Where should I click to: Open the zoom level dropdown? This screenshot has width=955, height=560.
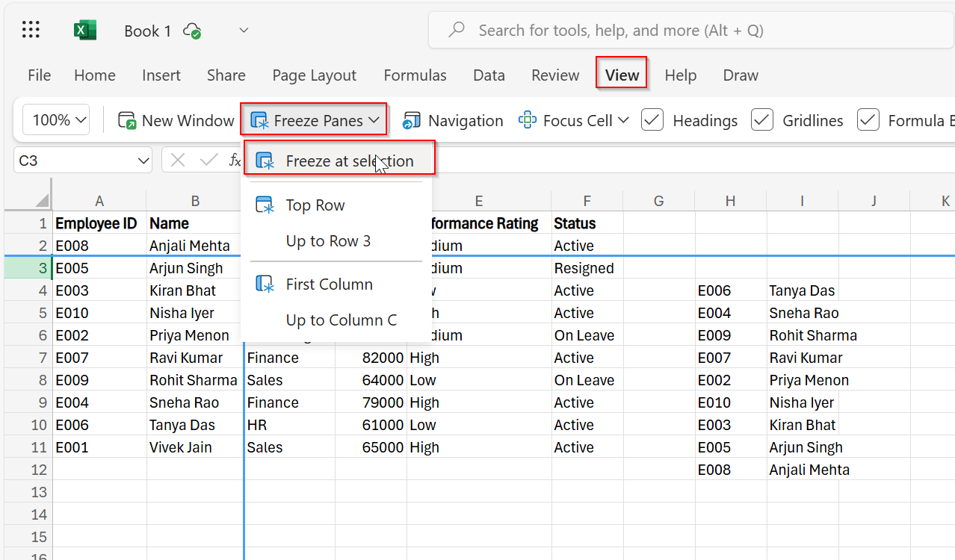[x=55, y=119]
